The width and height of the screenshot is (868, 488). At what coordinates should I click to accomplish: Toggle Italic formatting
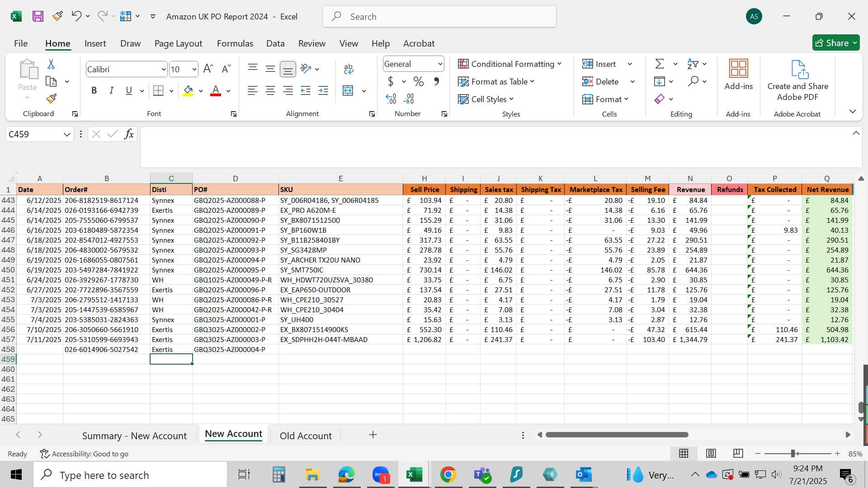111,91
